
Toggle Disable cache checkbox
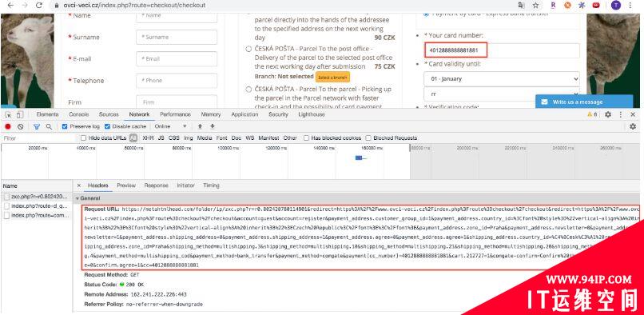108,126
